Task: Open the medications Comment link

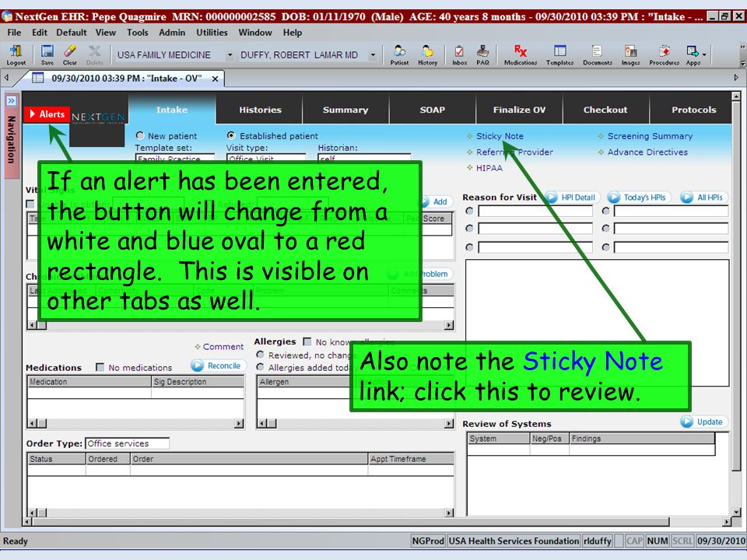Action: [x=223, y=347]
